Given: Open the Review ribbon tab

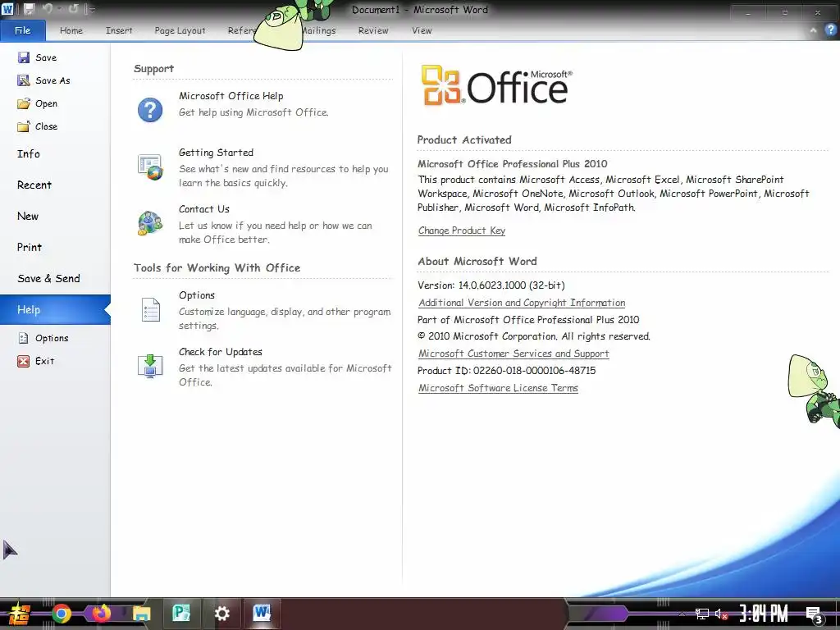Looking at the screenshot, I should click(373, 30).
